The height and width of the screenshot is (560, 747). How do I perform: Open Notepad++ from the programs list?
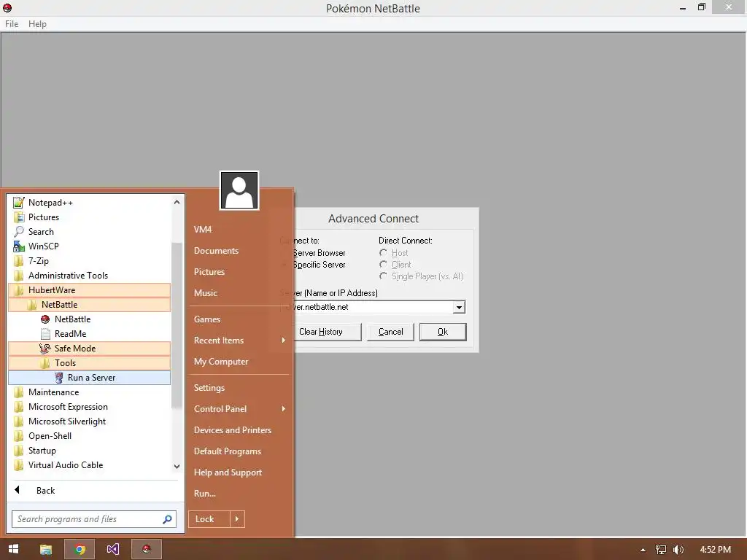[x=89, y=203]
